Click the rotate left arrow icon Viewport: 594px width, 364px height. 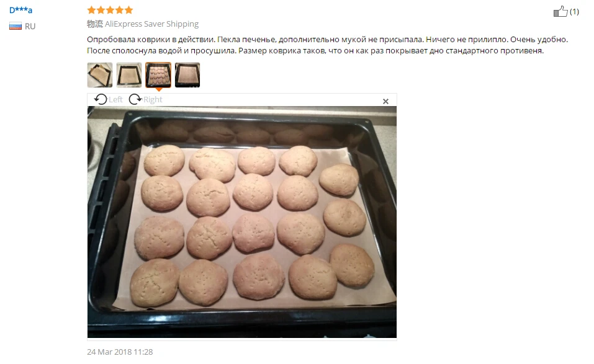pyautogui.click(x=101, y=99)
